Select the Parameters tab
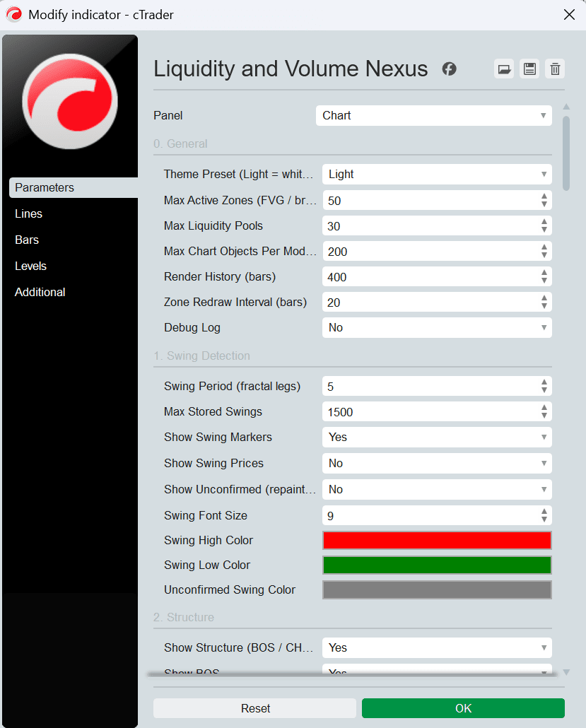 coord(74,187)
